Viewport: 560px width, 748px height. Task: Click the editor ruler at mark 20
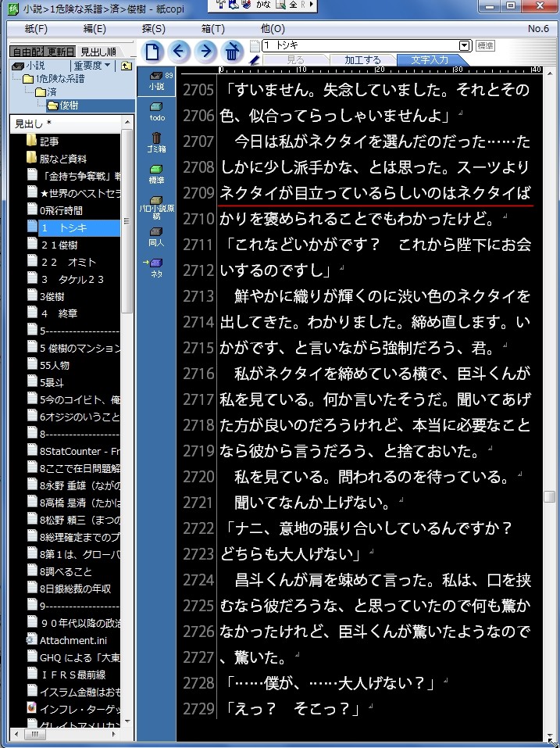coord(380,70)
